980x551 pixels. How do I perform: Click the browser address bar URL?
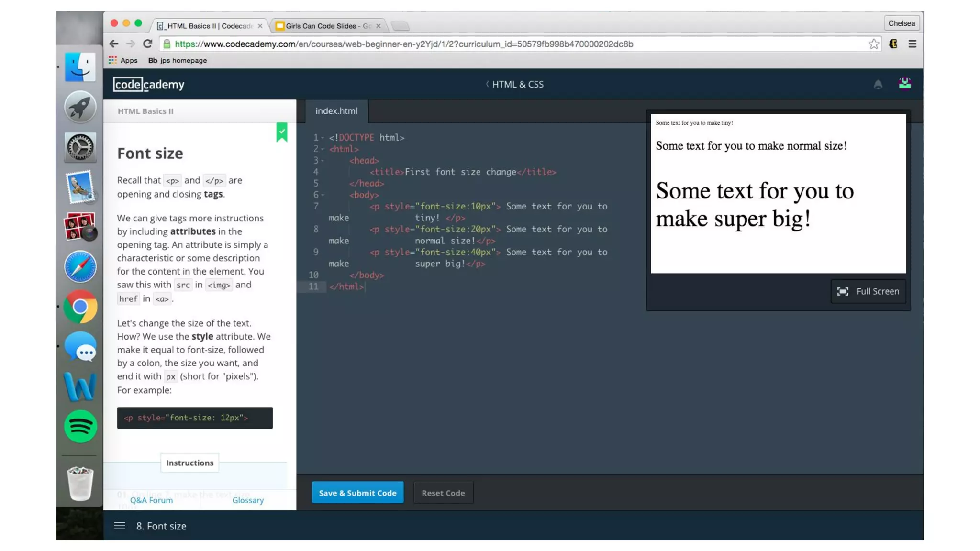pos(404,44)
